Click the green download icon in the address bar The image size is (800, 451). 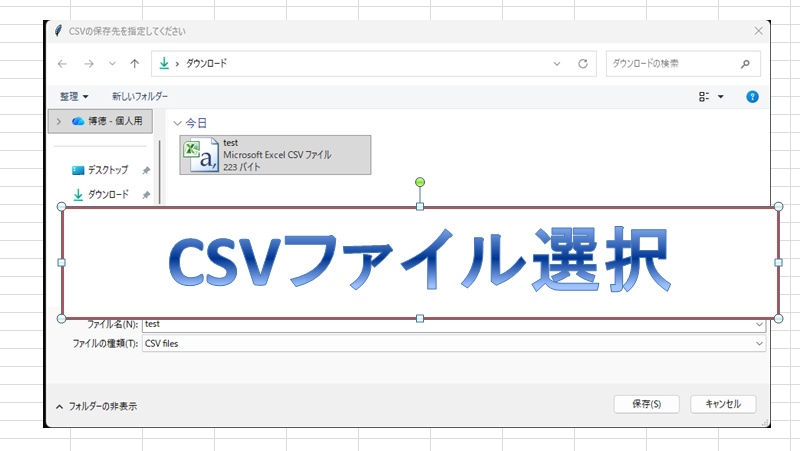point(164,63)
